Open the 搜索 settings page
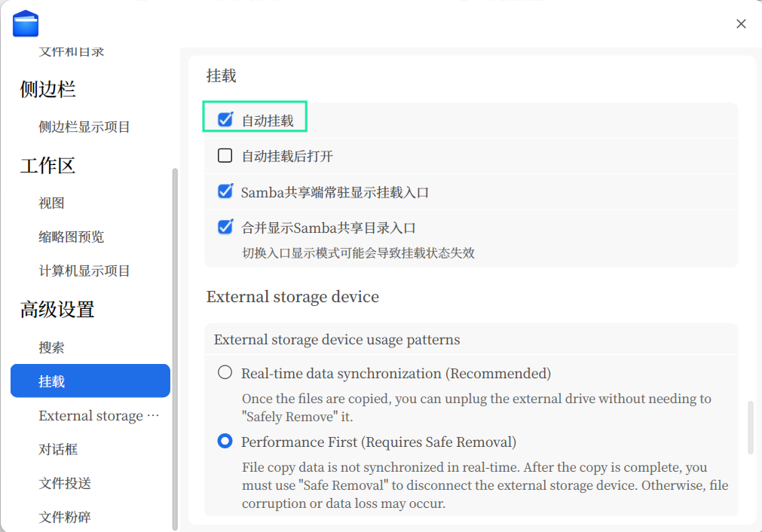 pos(51,347)
